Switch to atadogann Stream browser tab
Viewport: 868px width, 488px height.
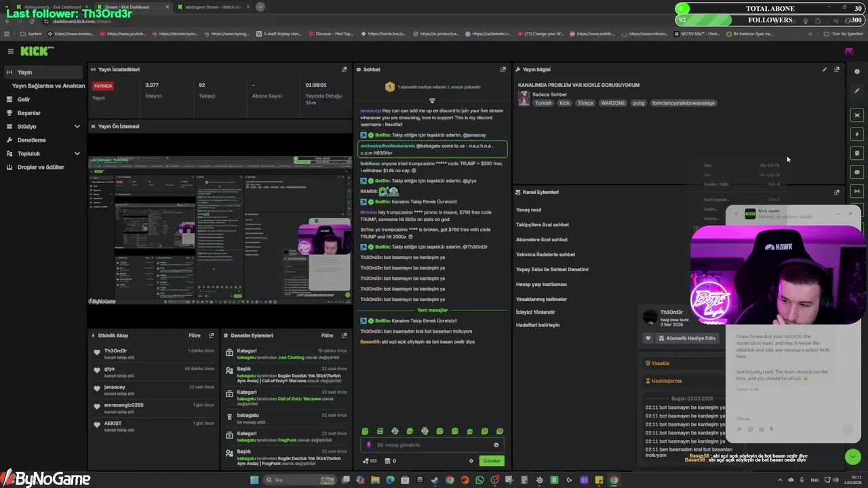tap(212, 7)
